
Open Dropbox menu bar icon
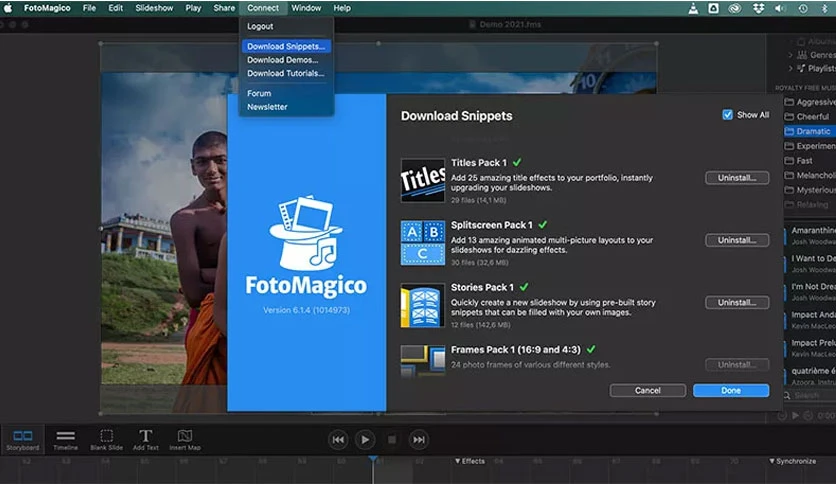pyautogui.click(x=758, y=8)
